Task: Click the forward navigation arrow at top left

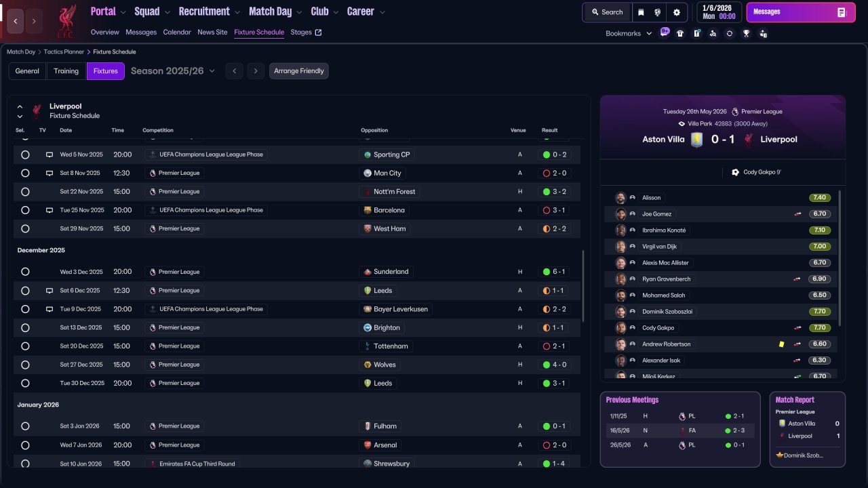Action: pos(34,21)
